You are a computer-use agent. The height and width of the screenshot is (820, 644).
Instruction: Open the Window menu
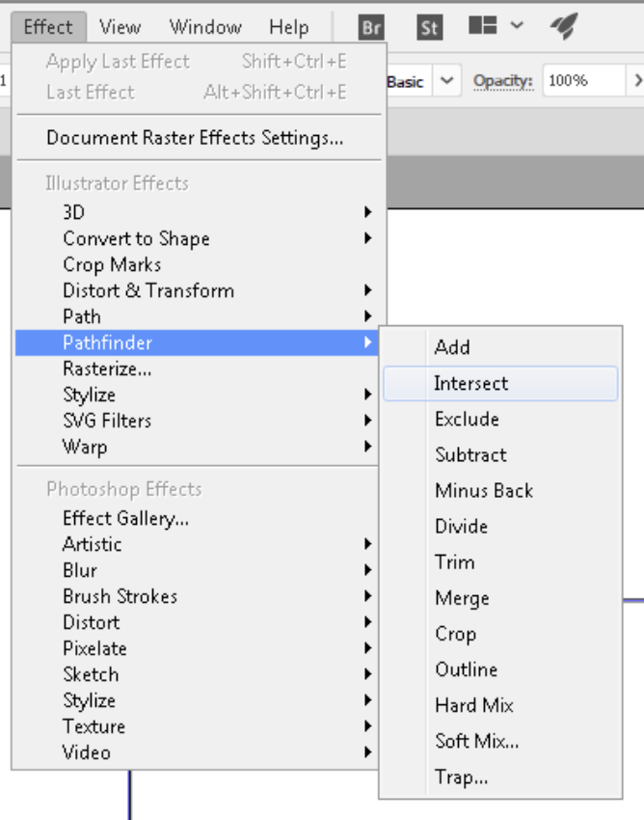(x=204, y=27)
